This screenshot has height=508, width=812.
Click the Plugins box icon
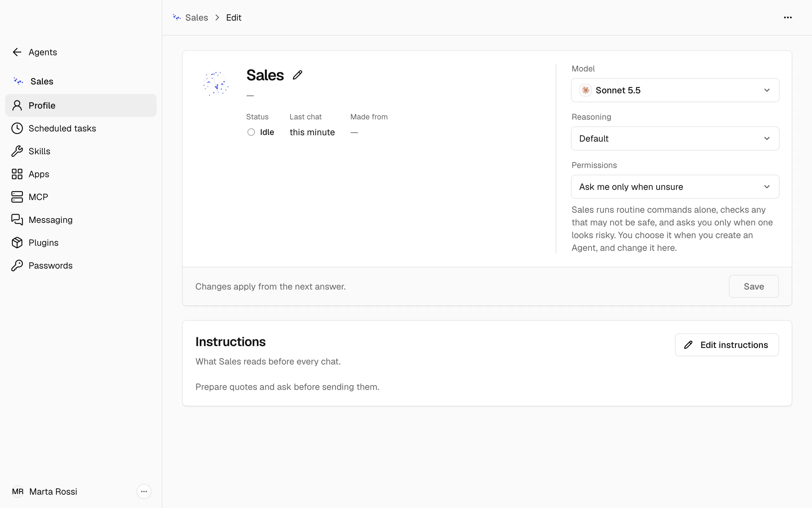(17, 243)
